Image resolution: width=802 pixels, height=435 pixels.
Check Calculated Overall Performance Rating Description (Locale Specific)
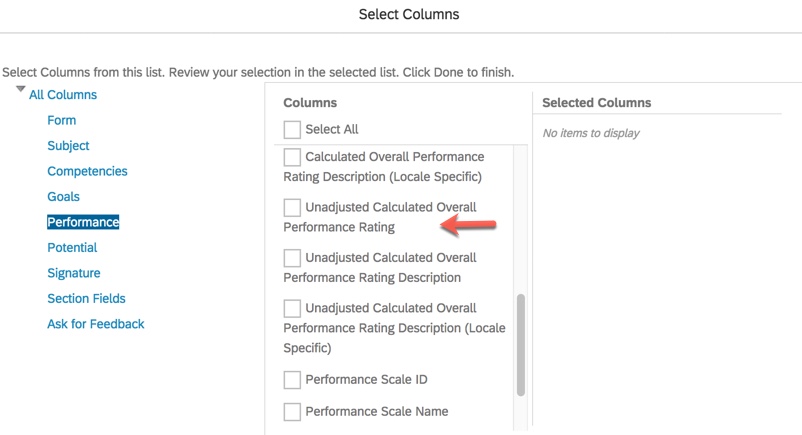click(x=292, y=157)
